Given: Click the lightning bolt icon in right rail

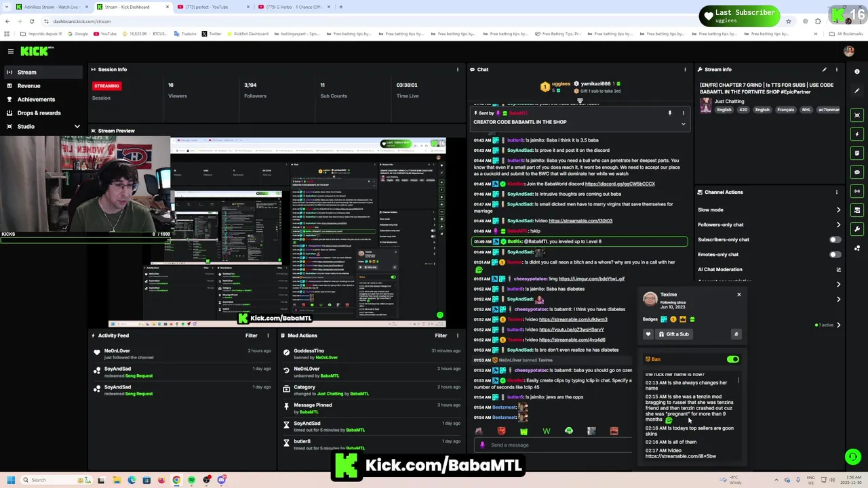Looking at the screenshot, I should (x=857, y=134).
